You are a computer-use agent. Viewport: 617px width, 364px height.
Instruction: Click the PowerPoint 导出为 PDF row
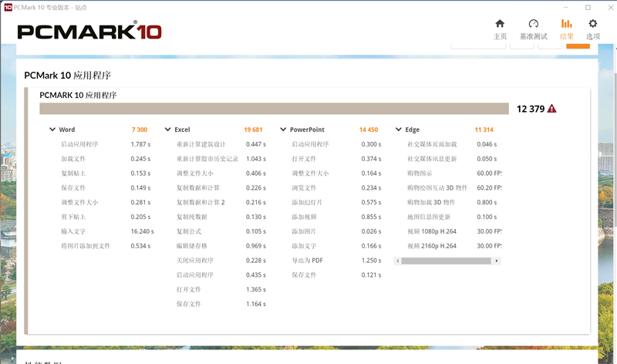point(336,261)
